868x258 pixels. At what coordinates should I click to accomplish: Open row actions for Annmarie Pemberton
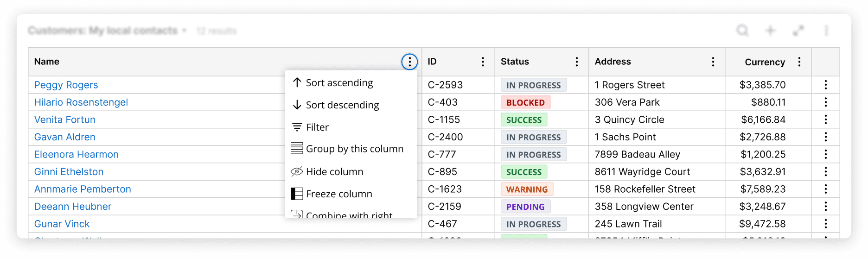(x=825, y=189)
